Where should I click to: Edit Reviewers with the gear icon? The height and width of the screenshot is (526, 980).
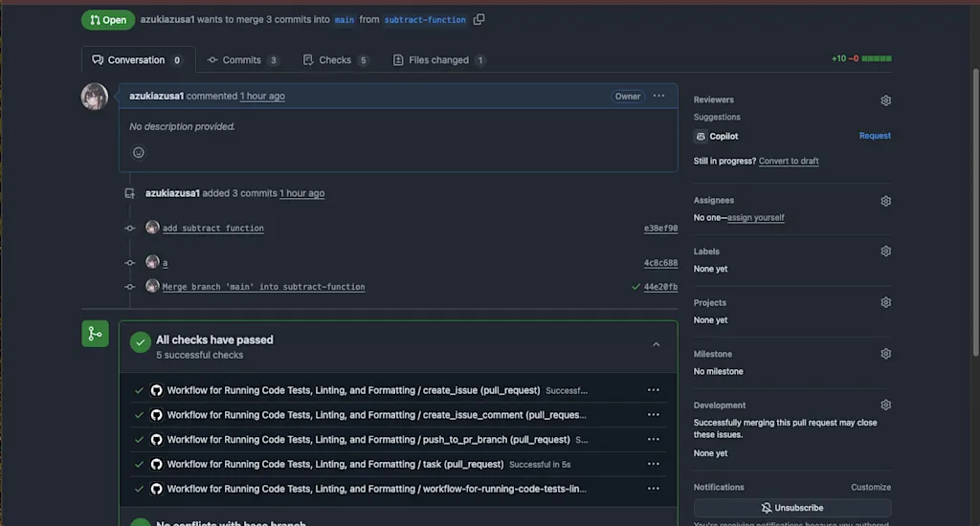tap(885, 100)
